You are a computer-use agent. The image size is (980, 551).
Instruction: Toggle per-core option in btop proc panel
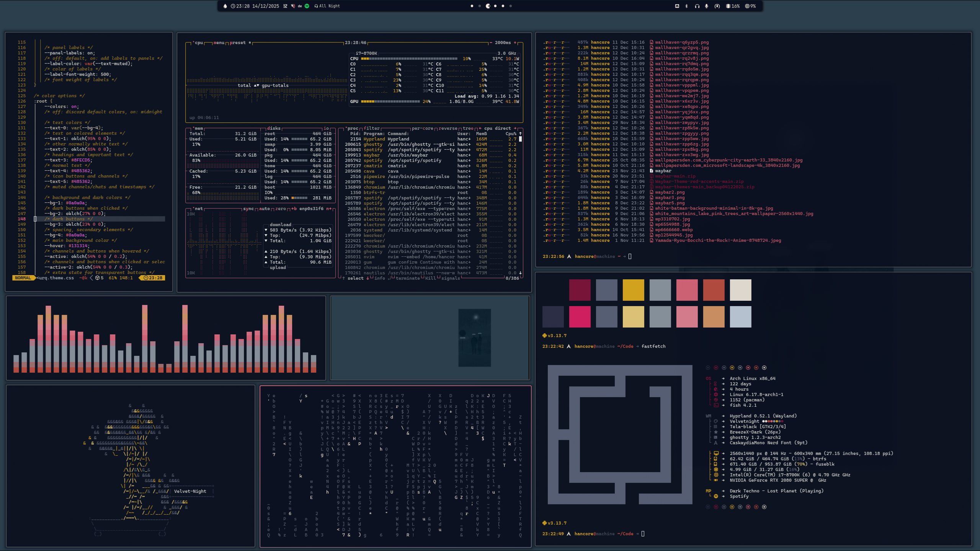pos(422,129)
